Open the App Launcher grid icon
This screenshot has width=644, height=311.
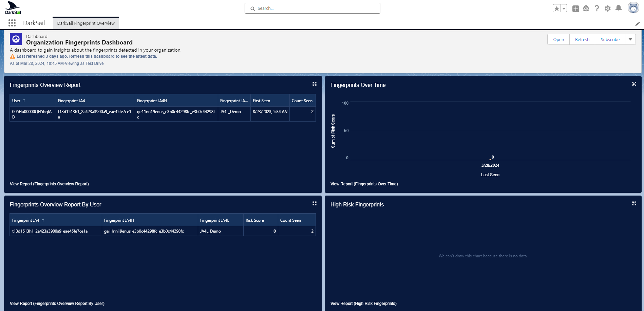(x=12, y=23)
